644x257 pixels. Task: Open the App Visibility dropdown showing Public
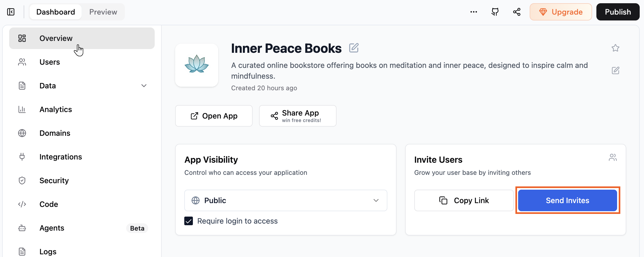pyautogui.click(x=285, y=200)
